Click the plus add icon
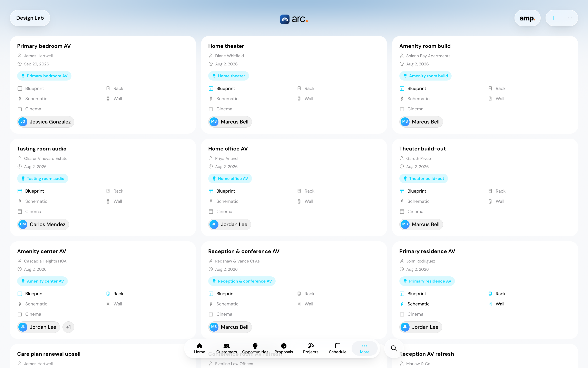Screen dimensions: 588x368 553,18
